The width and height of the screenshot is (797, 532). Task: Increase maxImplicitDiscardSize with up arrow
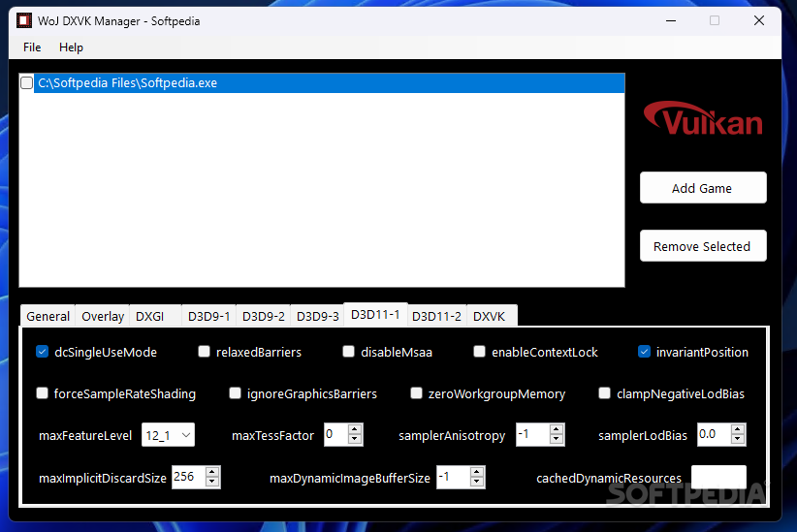click(212, 473)
